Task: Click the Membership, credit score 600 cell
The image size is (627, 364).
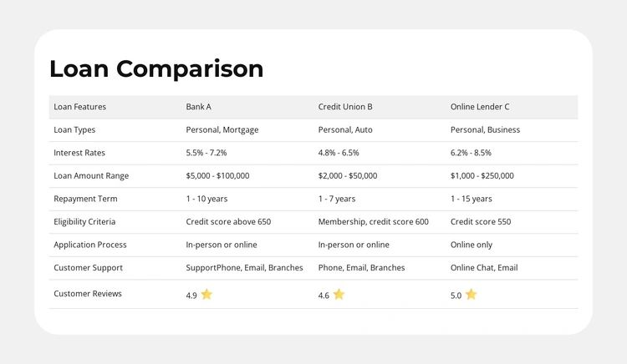Action: pyautogui.click(x=373, y=222)
